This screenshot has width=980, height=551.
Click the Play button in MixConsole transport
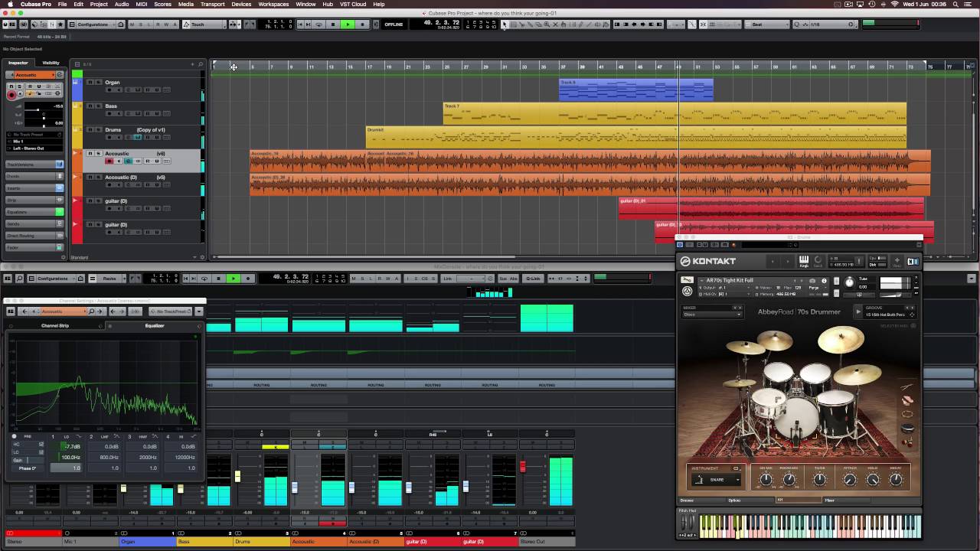click(x=234, y=279)
